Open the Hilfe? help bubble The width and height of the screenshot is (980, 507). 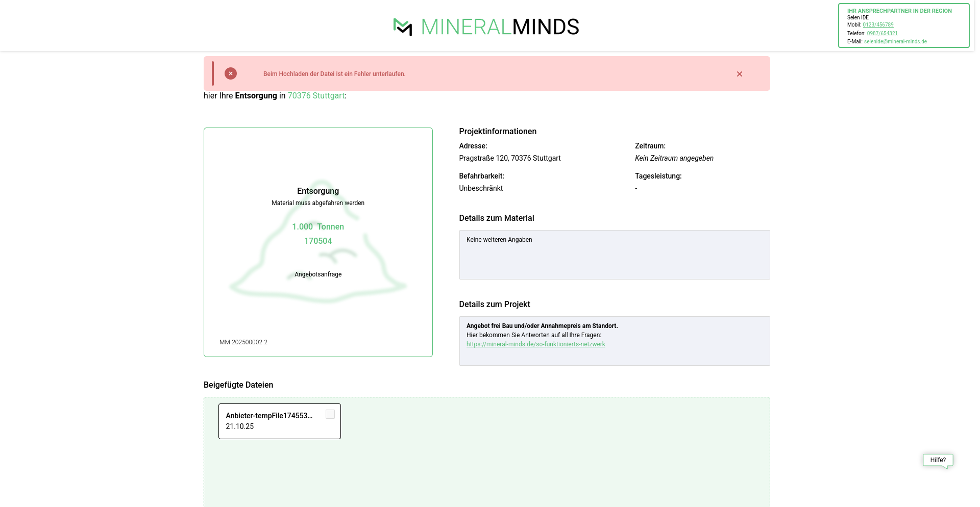point(938,460)
